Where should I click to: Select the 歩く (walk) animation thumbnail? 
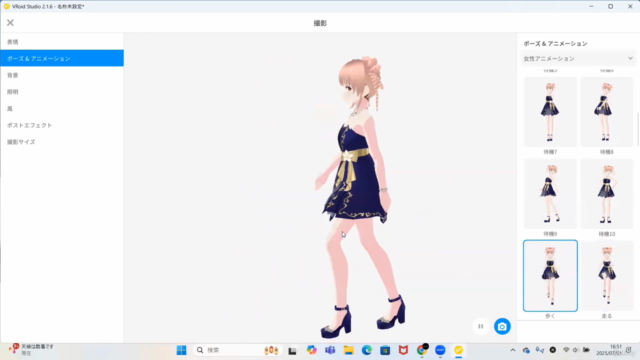[550, 276]
